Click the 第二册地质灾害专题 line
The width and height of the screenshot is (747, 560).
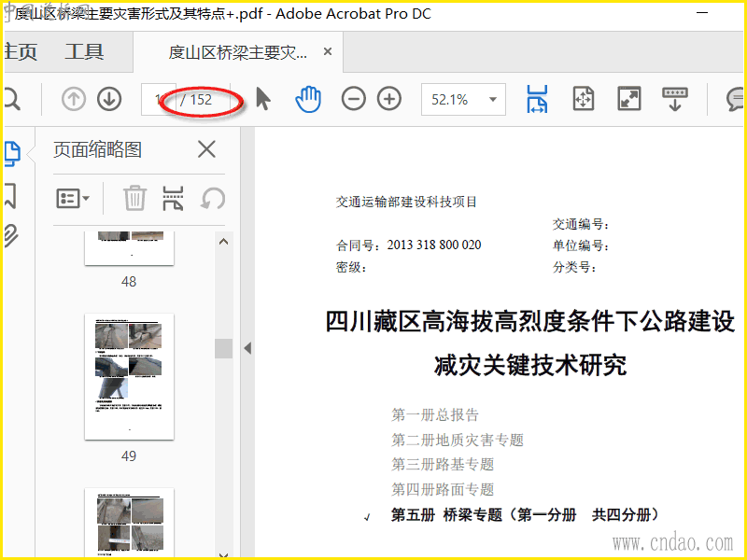coord(458,440)
